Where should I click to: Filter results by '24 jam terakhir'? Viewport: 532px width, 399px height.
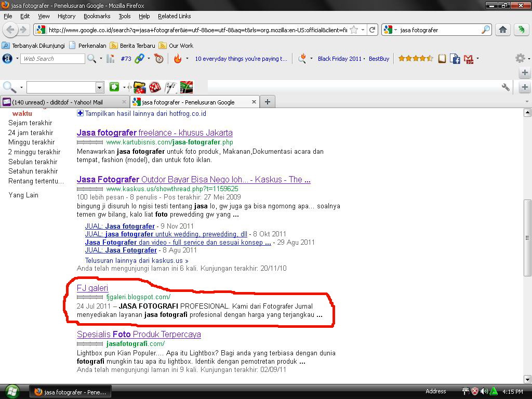click(x=31, y=132)
